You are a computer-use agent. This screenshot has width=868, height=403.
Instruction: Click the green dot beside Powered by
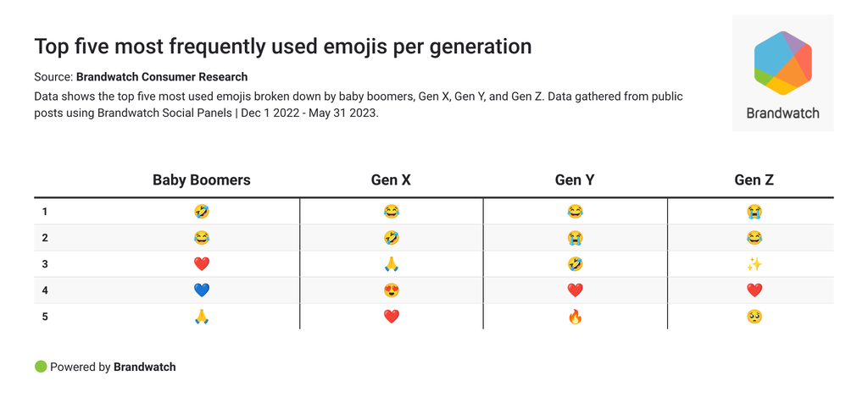[40, 367]
